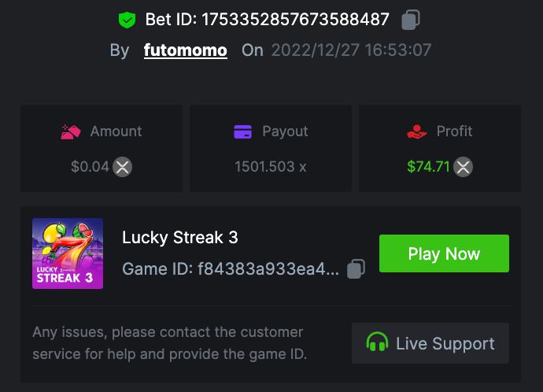Click the $74.71 profit amount
The height and width of the screenshot is (392, 543).
428,167
